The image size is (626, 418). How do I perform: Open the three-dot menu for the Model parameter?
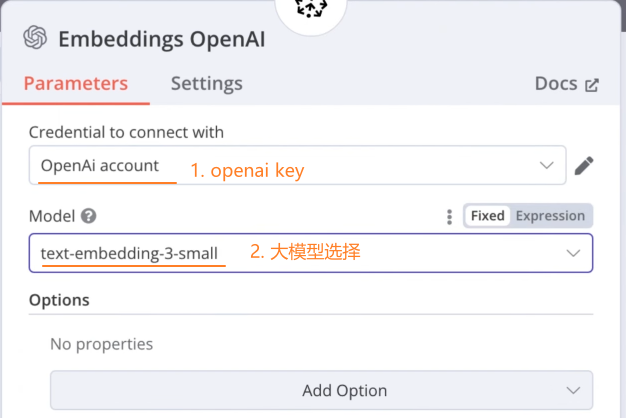(449, 216)
